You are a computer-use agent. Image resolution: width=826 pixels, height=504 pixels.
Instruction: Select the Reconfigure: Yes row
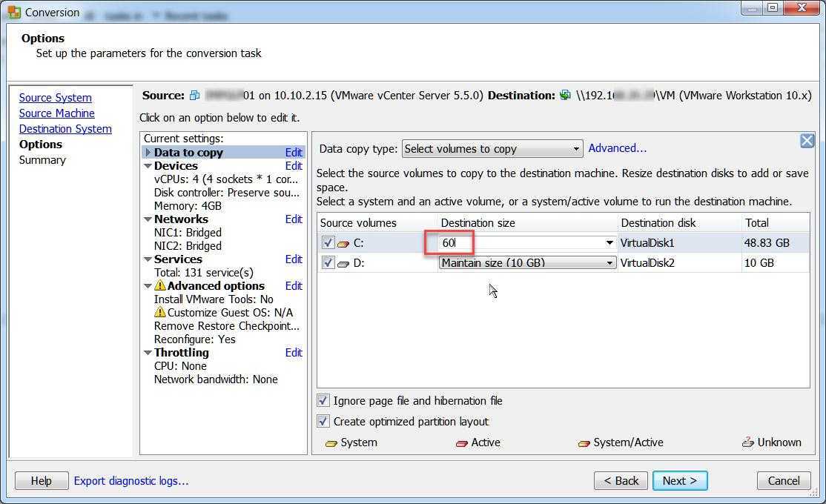click(x=194, y=339)
